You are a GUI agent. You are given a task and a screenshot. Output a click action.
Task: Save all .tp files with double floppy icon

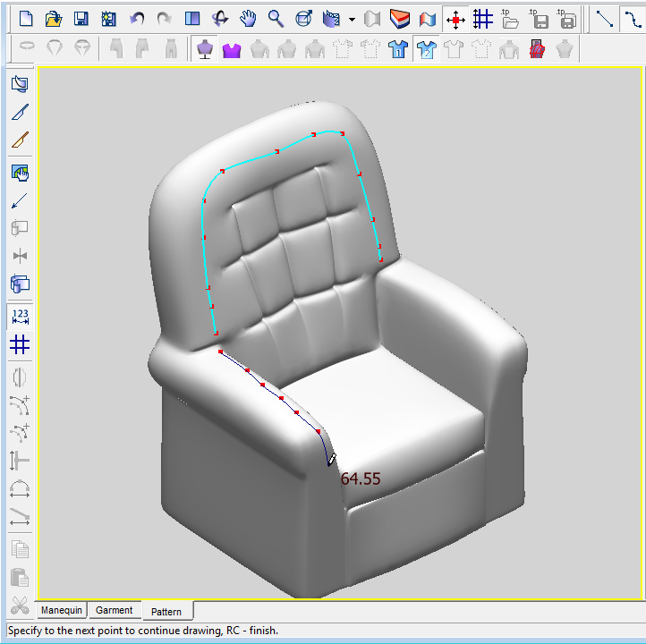pos(565,19)
